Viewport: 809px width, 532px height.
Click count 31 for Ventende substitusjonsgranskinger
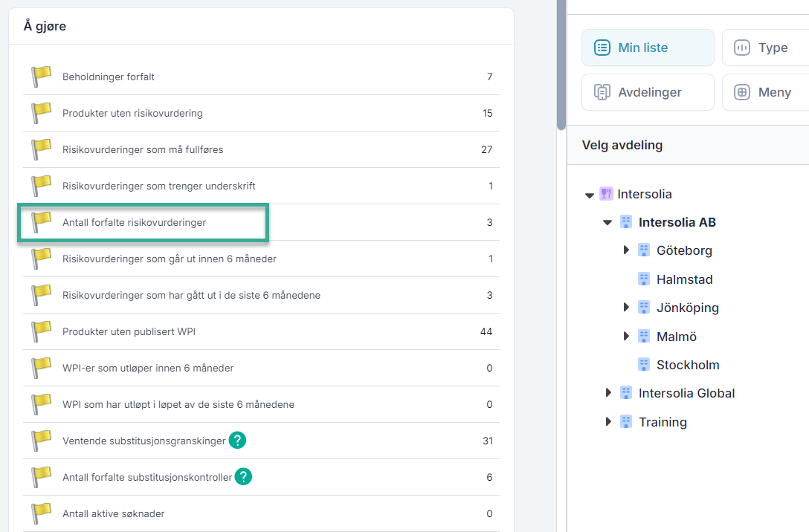point(488,441)
